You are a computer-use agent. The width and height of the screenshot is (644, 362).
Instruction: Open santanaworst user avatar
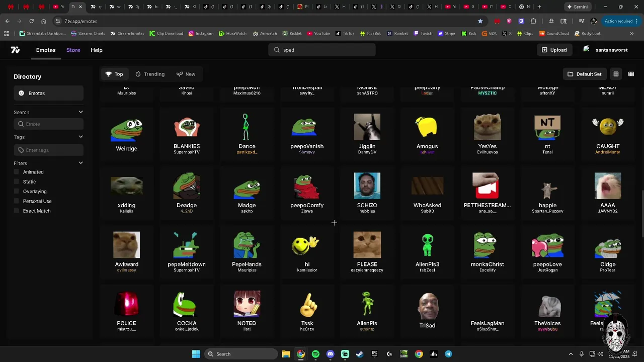tap(586, 49)
